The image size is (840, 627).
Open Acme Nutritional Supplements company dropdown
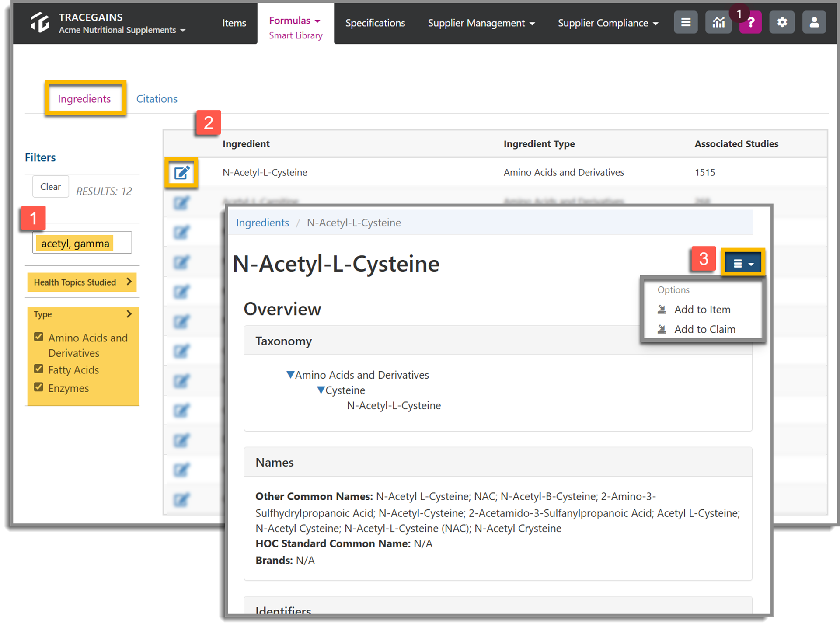122,30
